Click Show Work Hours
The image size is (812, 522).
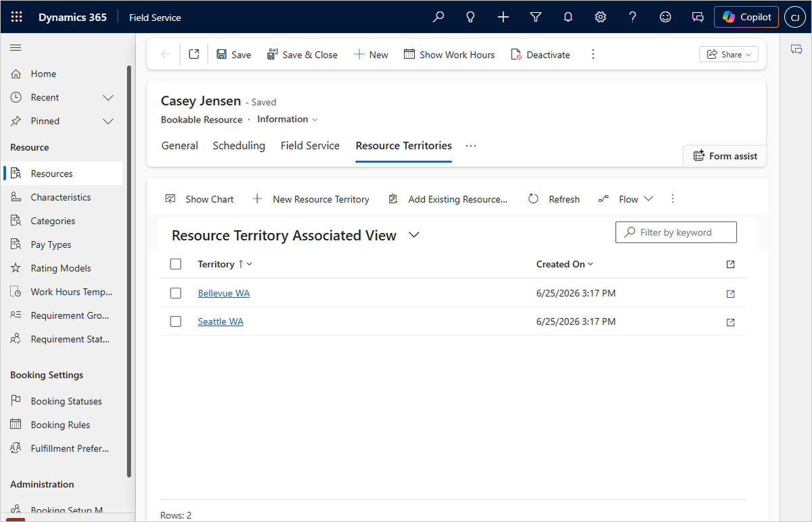point(449,55)
